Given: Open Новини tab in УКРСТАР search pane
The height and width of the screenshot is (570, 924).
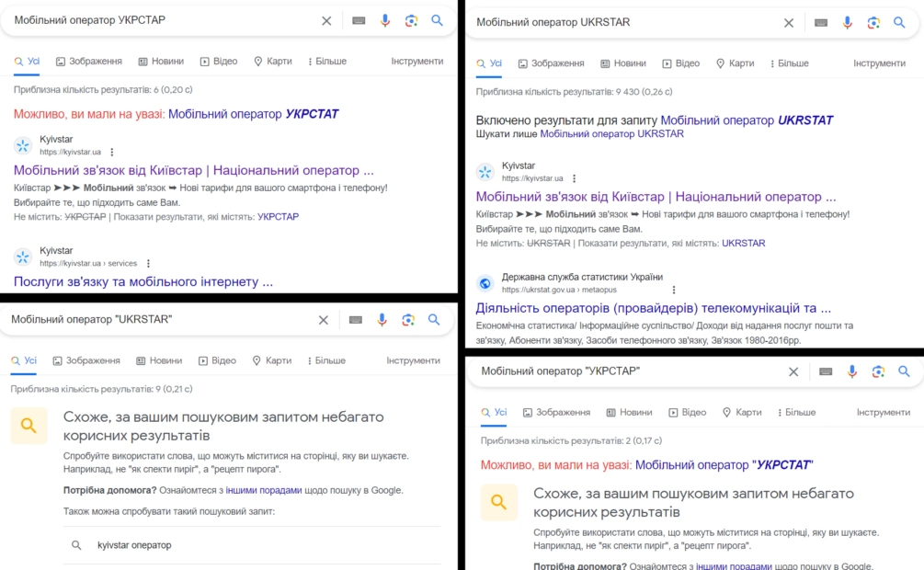Looking at the screenshot, I should (x=161, y=62).
